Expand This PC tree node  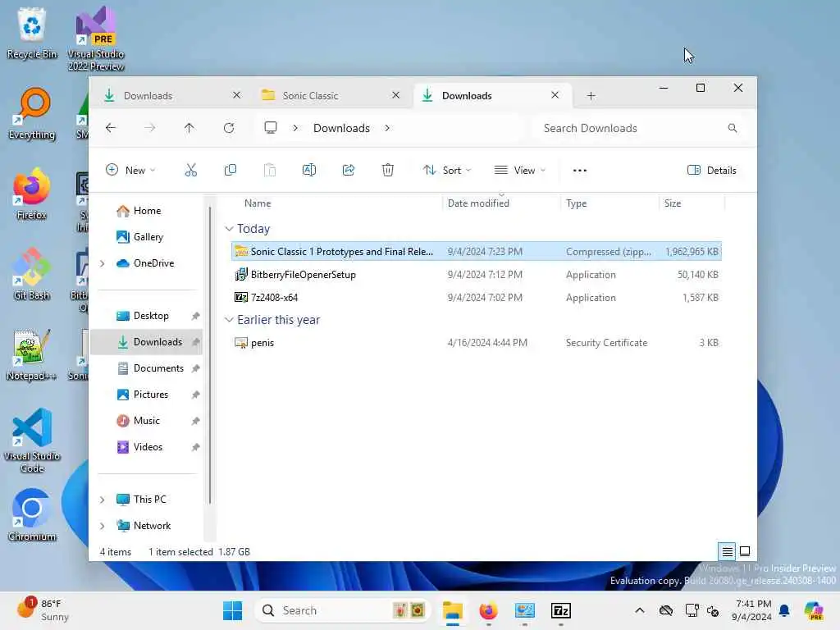coord(102,500)
